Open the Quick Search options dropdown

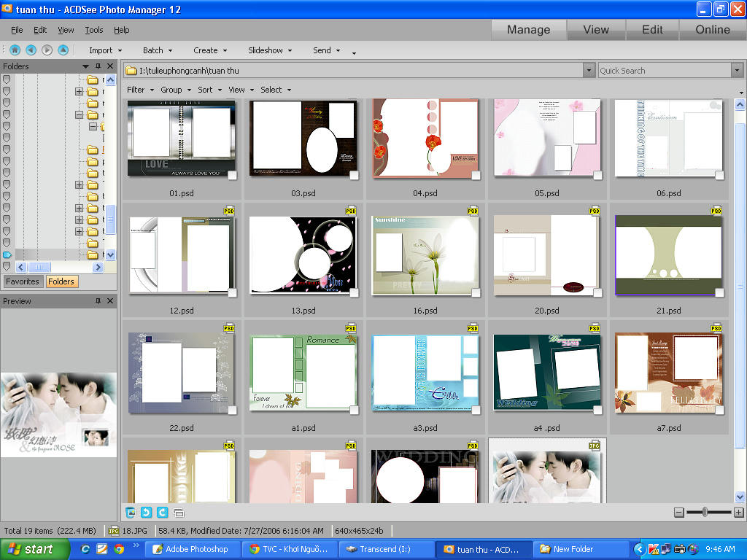tap(737, 71)
